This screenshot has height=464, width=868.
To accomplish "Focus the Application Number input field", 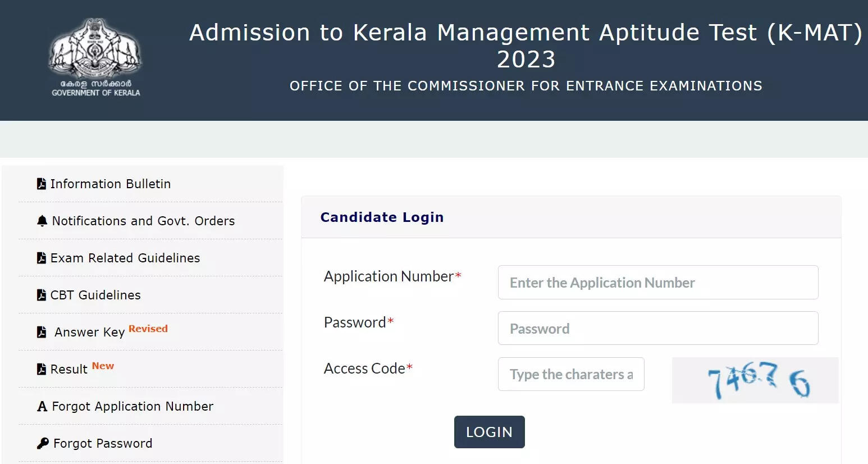I will pos(657,282).
